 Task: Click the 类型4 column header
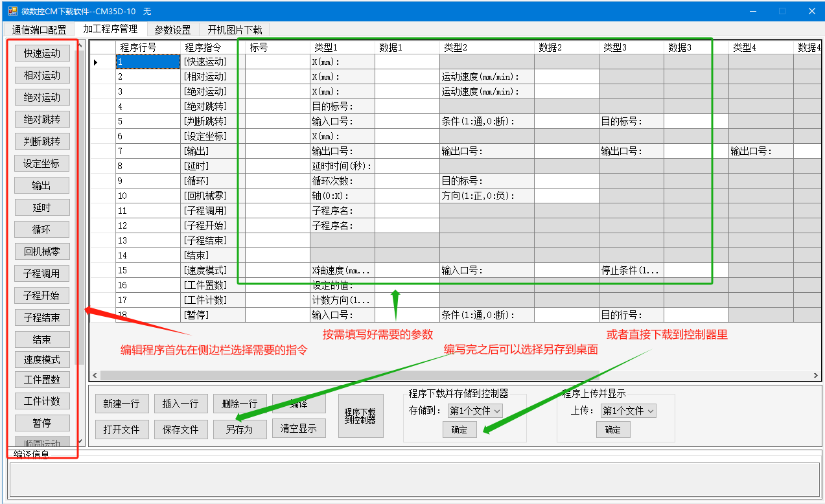(761, 47)
